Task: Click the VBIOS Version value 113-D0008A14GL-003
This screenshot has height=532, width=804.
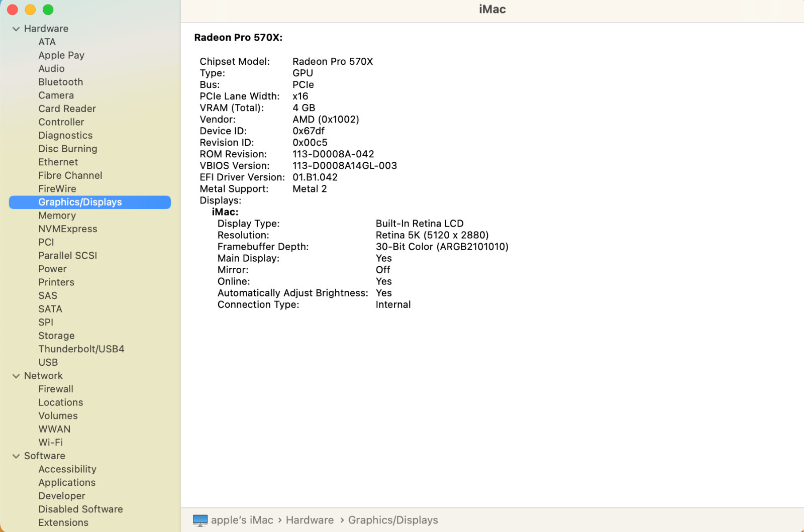Action: [345, 166]
